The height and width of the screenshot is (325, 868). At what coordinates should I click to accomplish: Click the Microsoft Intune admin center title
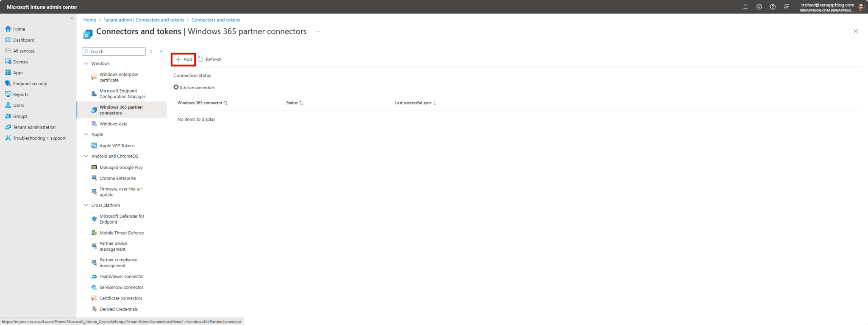pos(42,7)
